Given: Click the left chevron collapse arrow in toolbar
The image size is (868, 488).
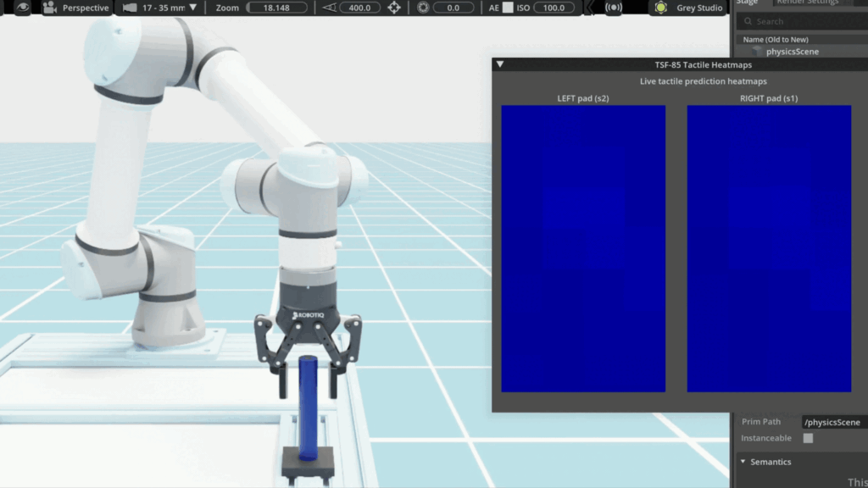Looking at the screenshot, I should [590, 8].
